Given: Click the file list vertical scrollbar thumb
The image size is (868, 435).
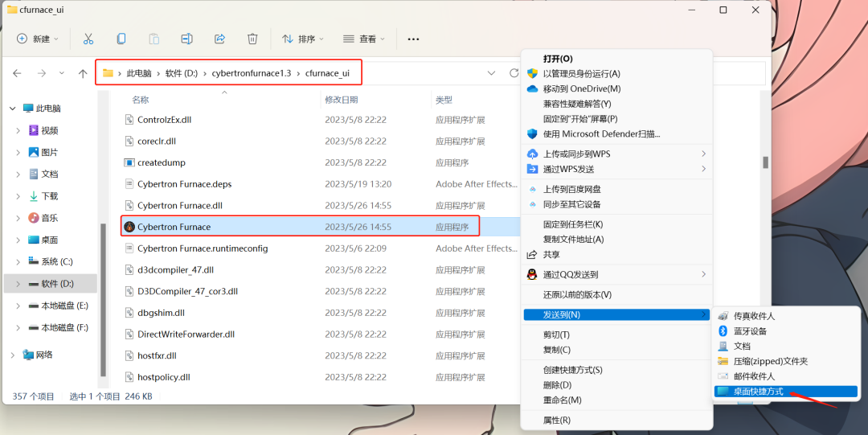Looking at the screenshot, I should 766,162.
